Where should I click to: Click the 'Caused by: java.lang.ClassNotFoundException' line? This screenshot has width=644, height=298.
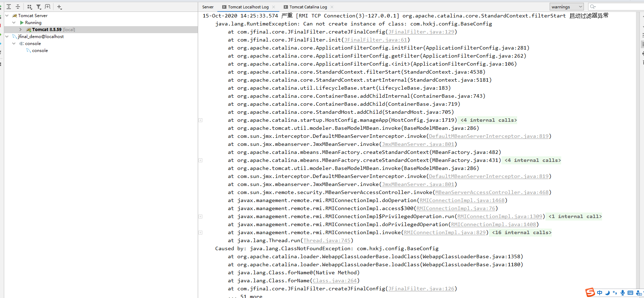click(x=327, y=248)
